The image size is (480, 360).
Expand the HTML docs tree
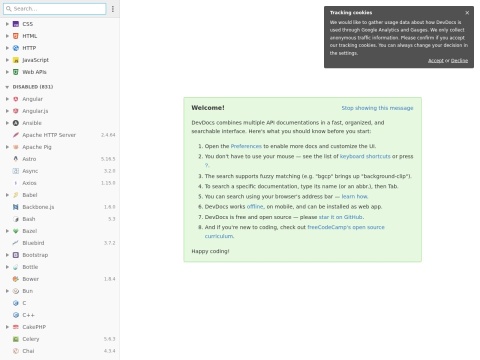tap(7, 36)
